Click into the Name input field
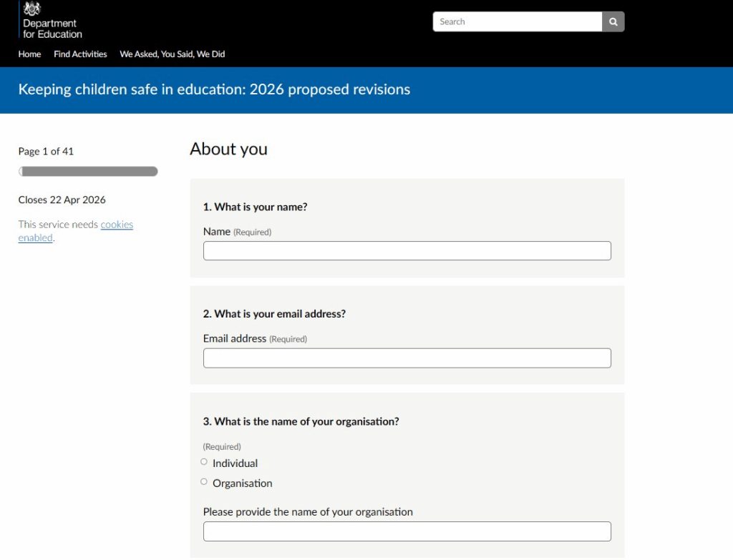Image resolution: width=733 pixels, height=560 pixels. (x=407, y=251)
